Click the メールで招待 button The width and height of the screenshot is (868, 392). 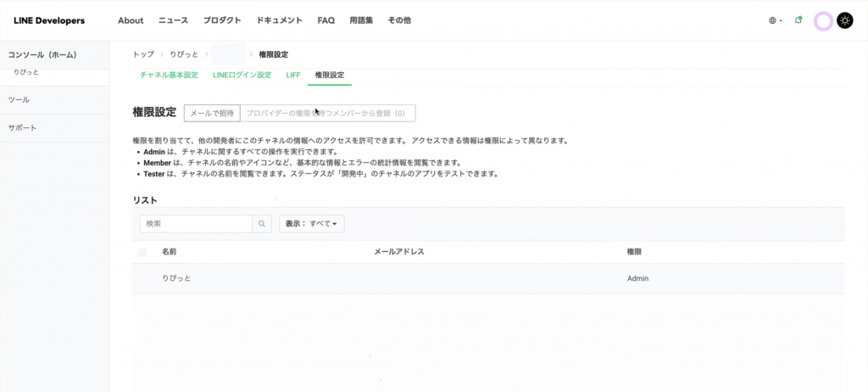click(212, 113)
